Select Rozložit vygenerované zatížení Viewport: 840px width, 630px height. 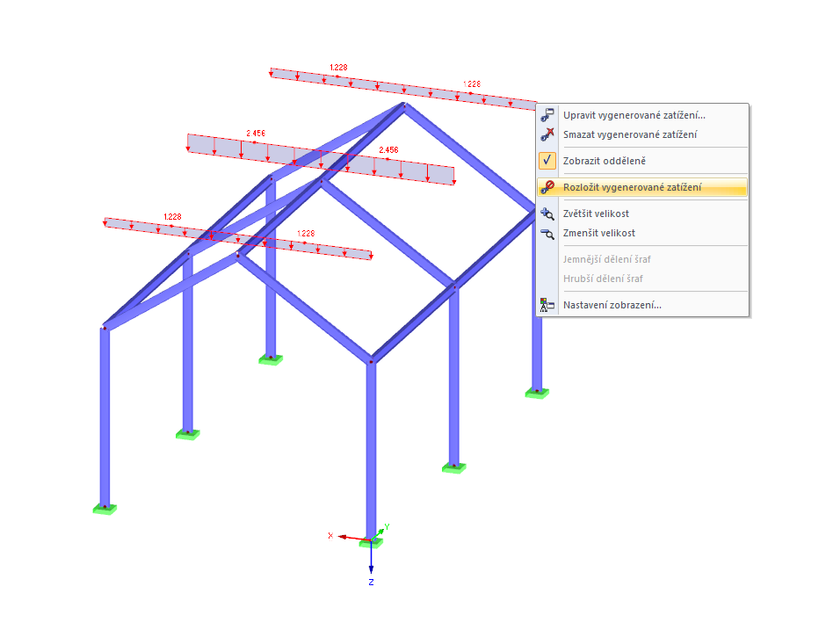pyautogui.click(x=641, y=187)
